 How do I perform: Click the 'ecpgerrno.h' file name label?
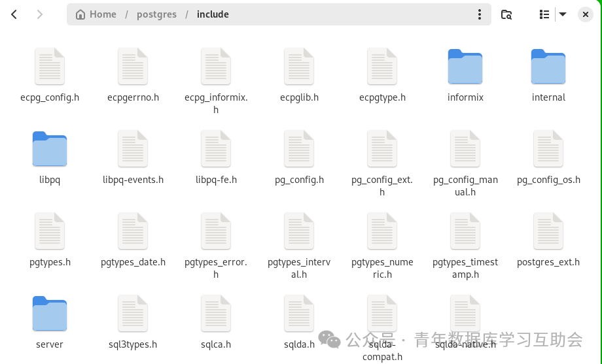tap(133, 97)
